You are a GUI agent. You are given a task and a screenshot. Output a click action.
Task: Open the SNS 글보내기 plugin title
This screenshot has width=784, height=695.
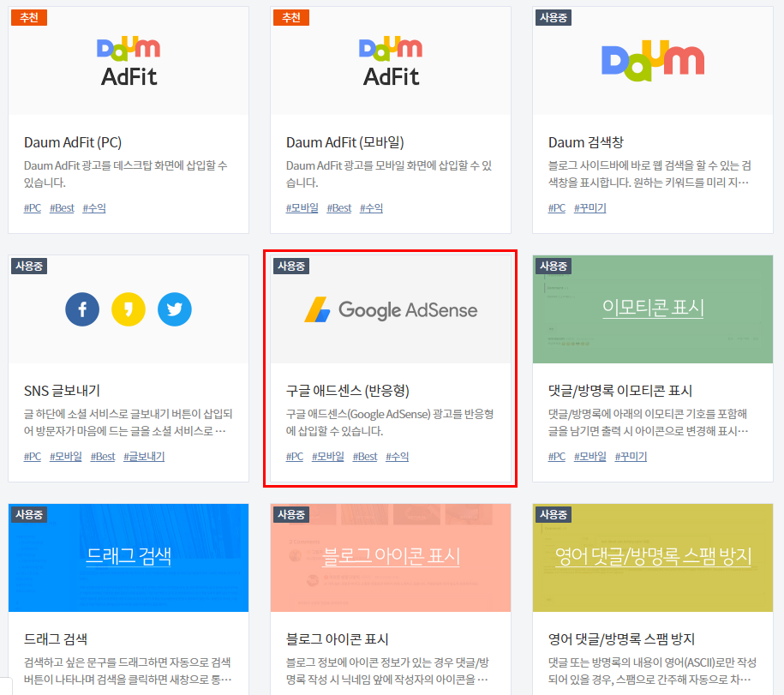pos(62,391)
